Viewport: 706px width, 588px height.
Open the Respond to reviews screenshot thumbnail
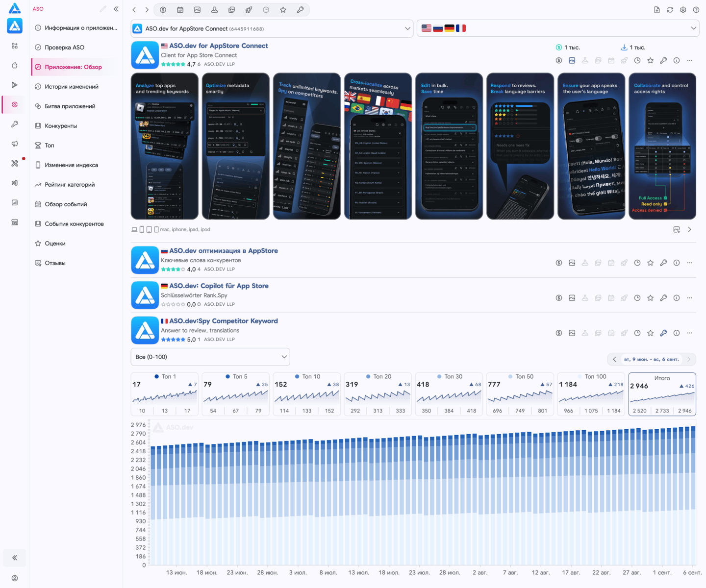point(520,146)
